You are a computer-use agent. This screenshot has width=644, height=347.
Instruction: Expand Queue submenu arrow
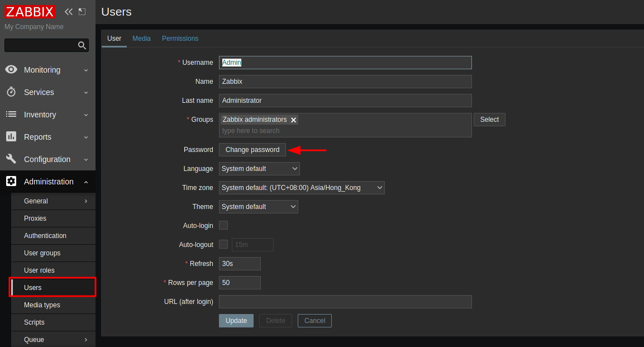86,340
